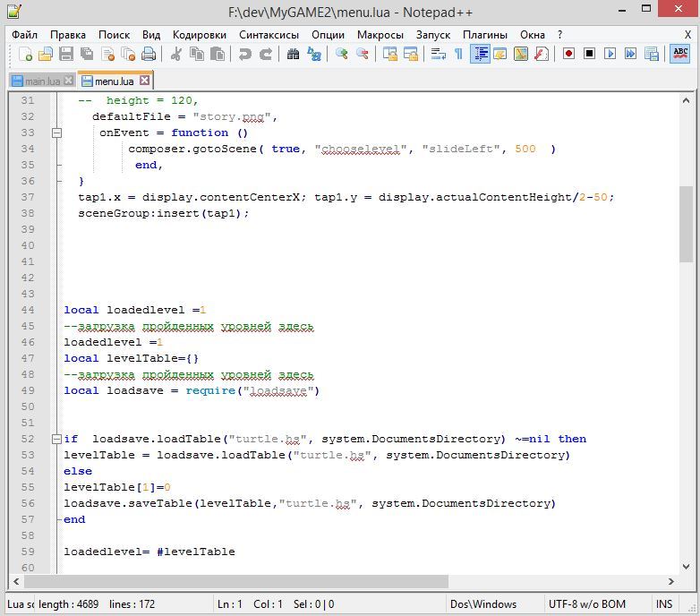Open the Правка menu
This screenshot has height=616, width=700.
click(68, 35)
